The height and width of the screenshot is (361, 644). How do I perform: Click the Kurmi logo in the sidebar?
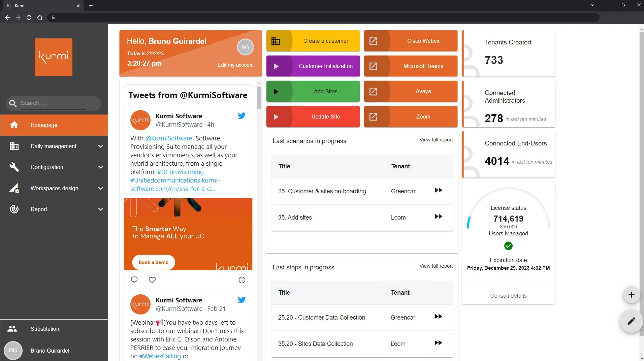pos(54,57)
